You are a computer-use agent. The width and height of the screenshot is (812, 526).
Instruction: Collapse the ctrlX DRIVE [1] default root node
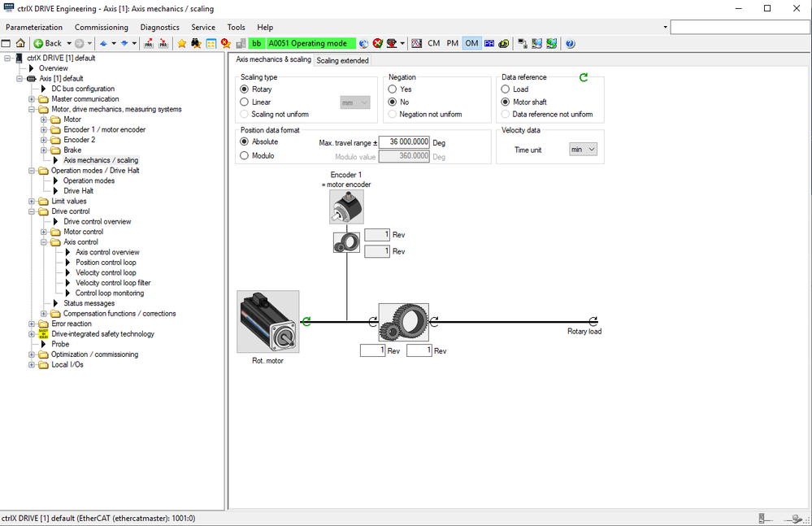click(8, 58)
